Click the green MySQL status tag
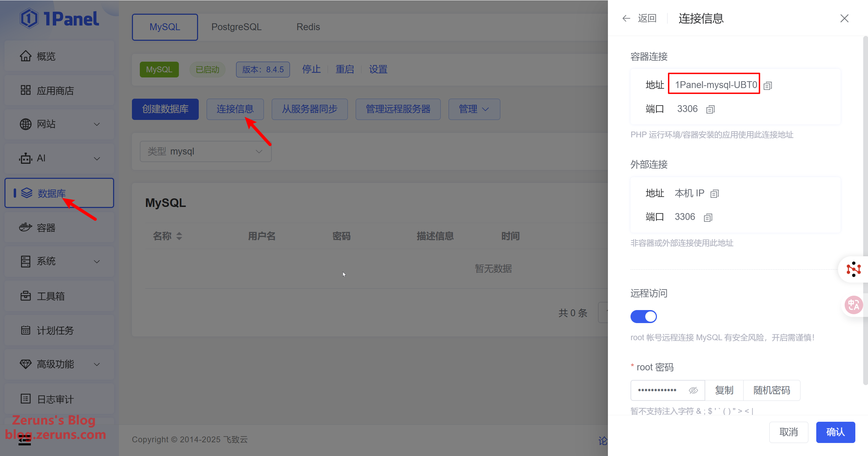 click(159, 70)
